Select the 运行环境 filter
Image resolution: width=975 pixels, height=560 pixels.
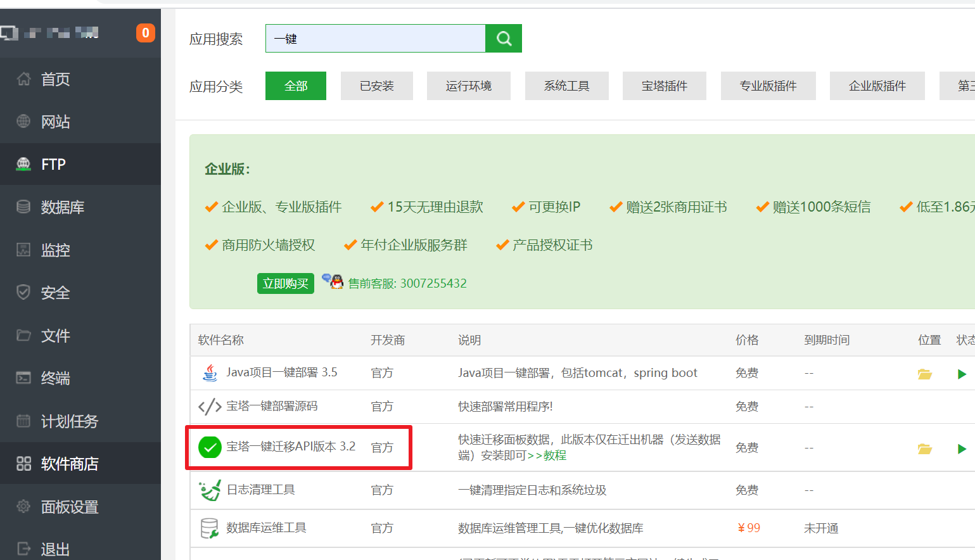click(x=469, y=86)
